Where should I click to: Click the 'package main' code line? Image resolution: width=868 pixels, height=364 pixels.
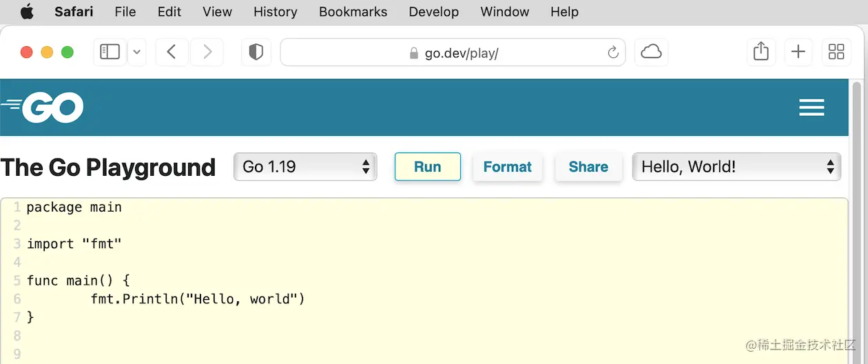(x=74, y=207)
